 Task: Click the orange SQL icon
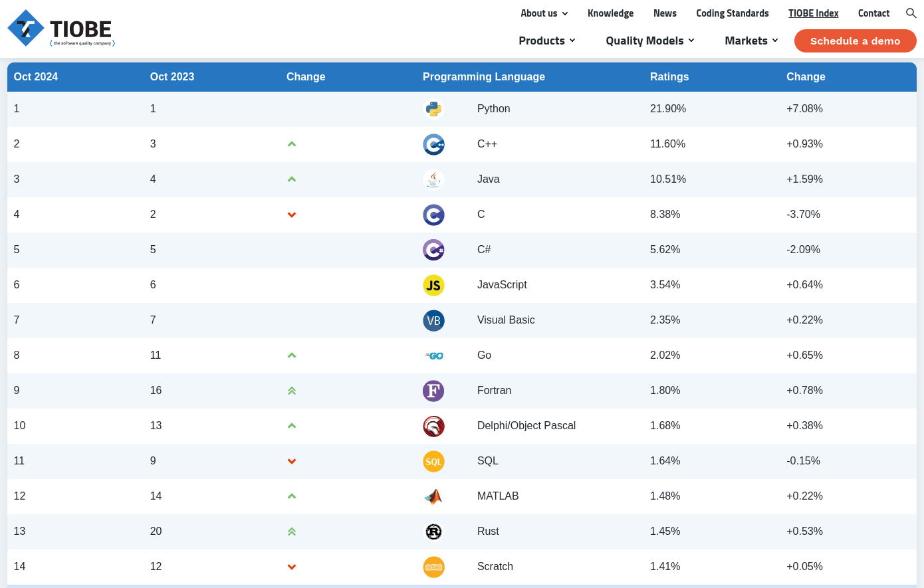(x=433, y=461)
